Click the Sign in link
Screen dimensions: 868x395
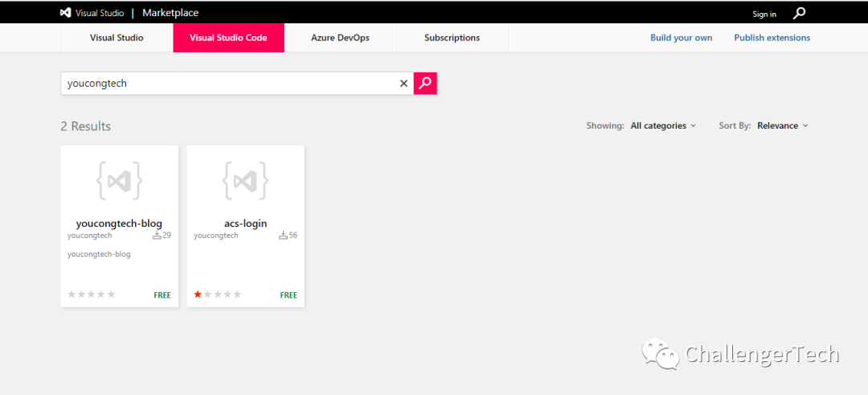(x=764, y=14)
